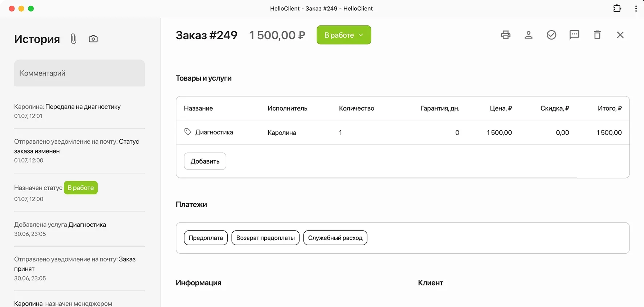Open the message chat bubble icon
Screen dimensions: 644x307
574,35
